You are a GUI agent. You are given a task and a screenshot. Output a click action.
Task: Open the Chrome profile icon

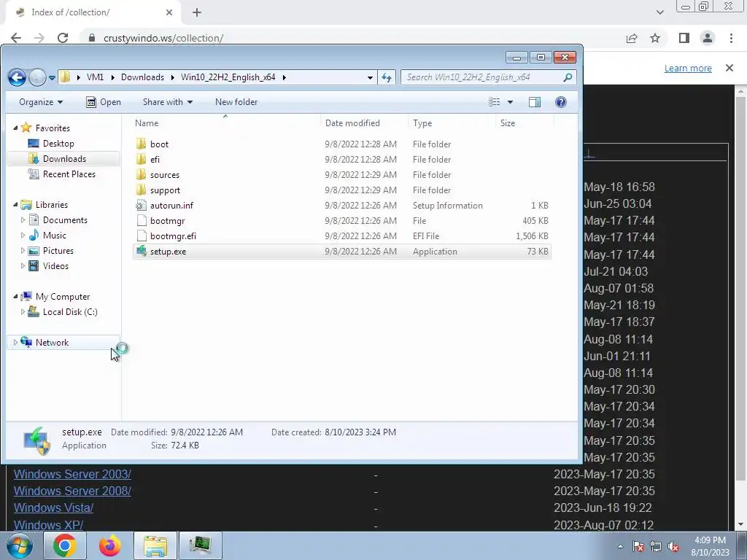[708, 38]
